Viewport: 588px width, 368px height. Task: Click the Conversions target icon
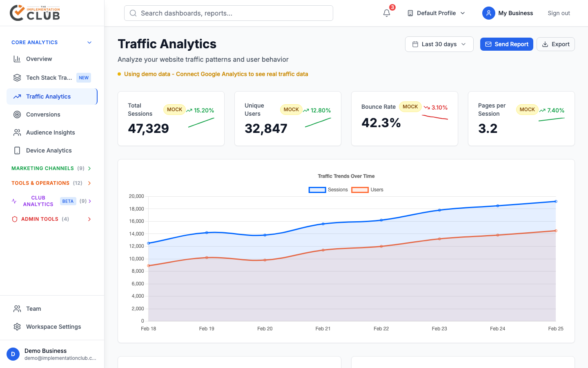pos(17,114)
